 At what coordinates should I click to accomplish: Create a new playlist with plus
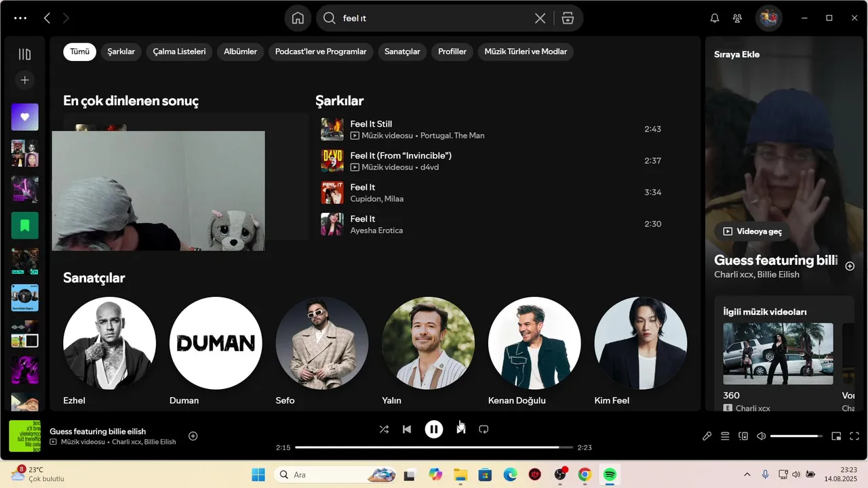point(24,80)
